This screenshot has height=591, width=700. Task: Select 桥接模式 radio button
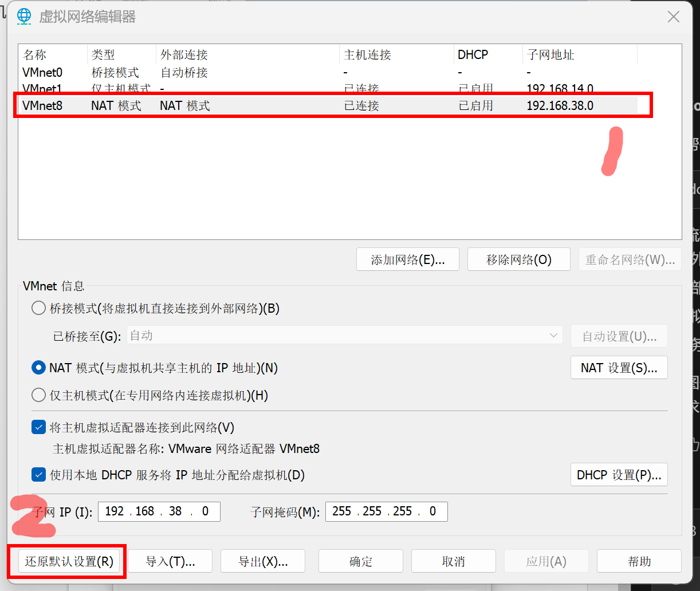click(x=38, y=308)
